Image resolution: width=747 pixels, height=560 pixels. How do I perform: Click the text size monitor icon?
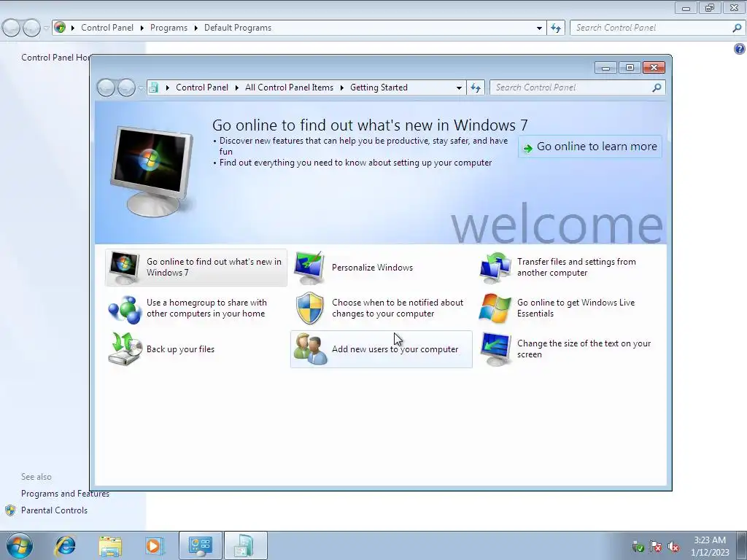[x=495, y=349]
